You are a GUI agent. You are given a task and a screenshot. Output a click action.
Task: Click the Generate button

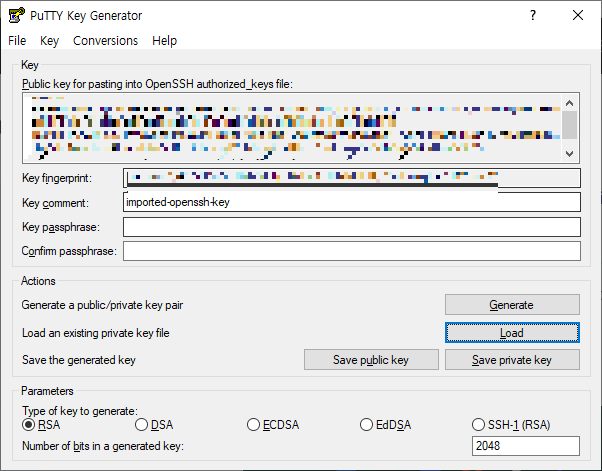tap(512, 305)
